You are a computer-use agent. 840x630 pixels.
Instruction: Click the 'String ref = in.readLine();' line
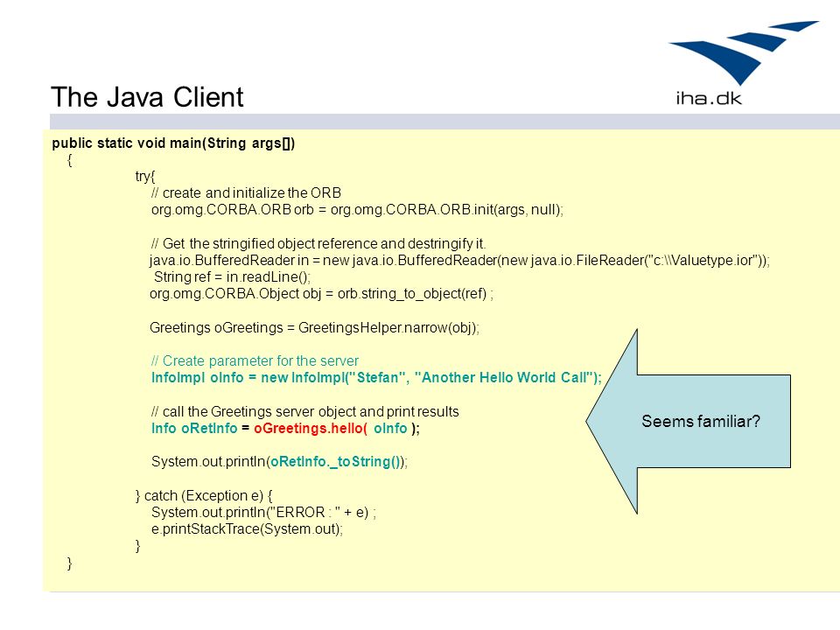click(232, 277)
